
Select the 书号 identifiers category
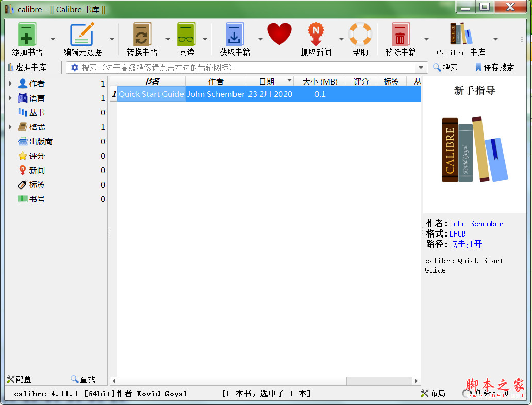click(37, 199)
